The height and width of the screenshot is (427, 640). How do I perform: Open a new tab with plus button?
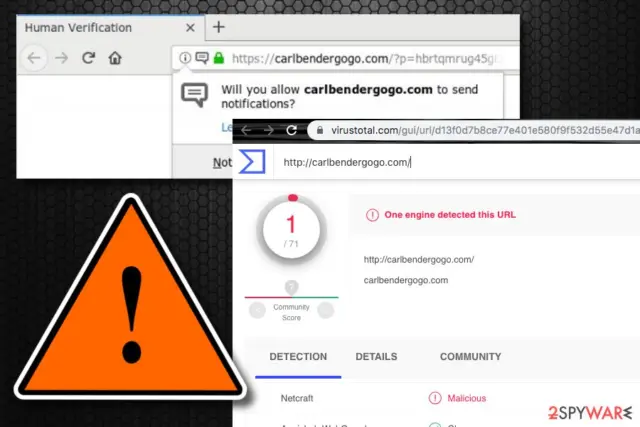point(219,27)
